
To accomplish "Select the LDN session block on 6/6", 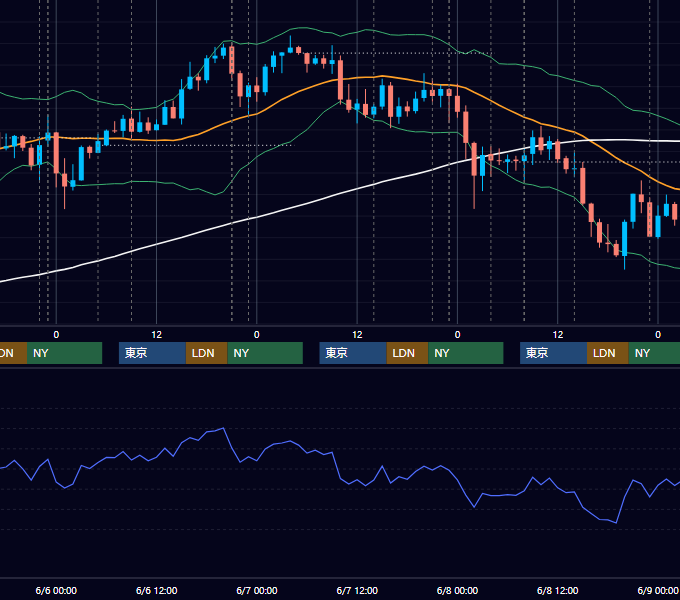I will (206, 353).
